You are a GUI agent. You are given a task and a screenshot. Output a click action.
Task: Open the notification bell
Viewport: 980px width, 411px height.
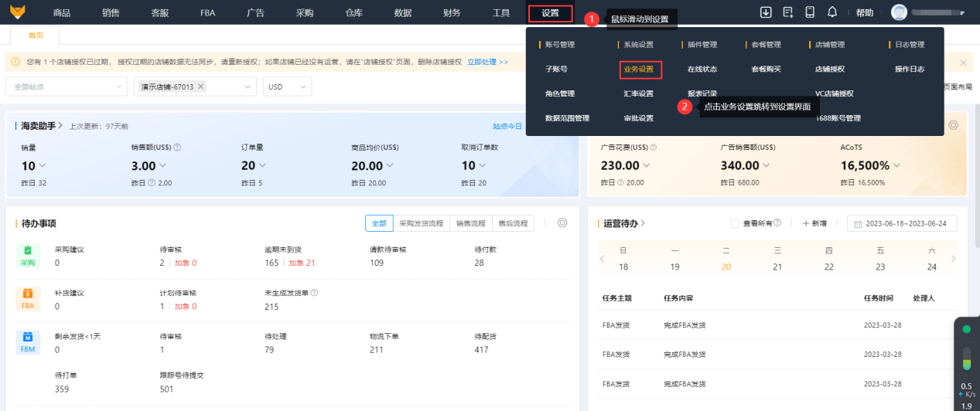click(x=832, y=12)
